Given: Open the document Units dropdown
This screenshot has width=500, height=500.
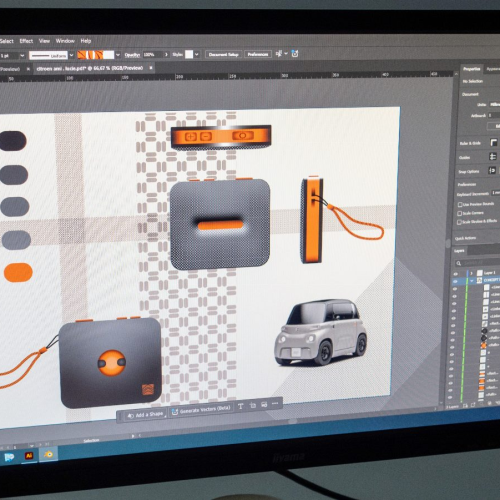Looking at the screenshot, I should coord(494,104).
